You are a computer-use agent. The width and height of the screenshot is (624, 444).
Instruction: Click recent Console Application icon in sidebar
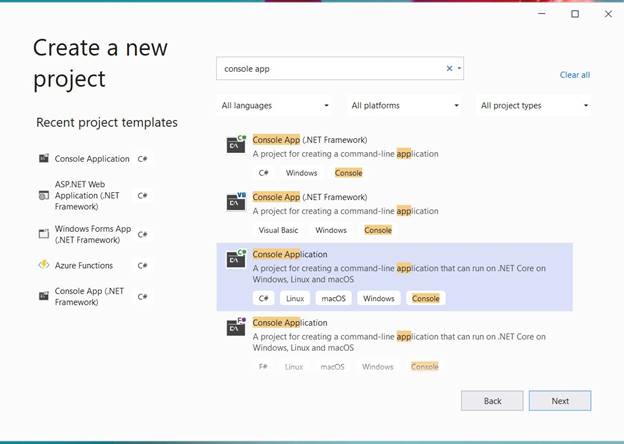click(44, 158)
